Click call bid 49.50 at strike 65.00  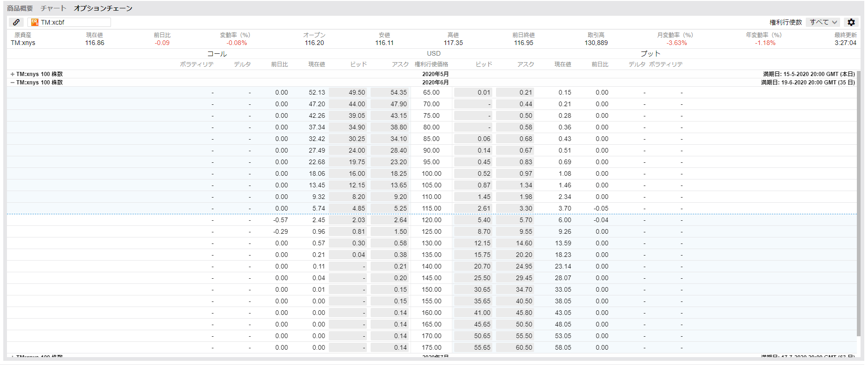click(348, 92)
